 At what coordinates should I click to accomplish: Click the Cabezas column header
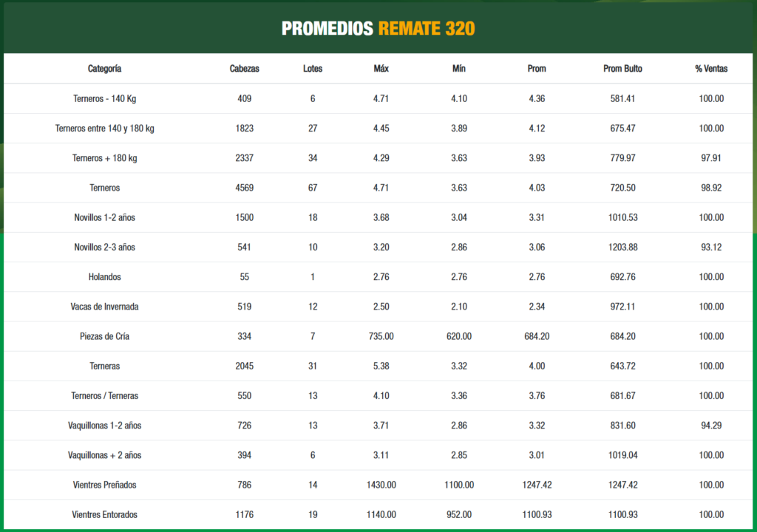(245, 69)
